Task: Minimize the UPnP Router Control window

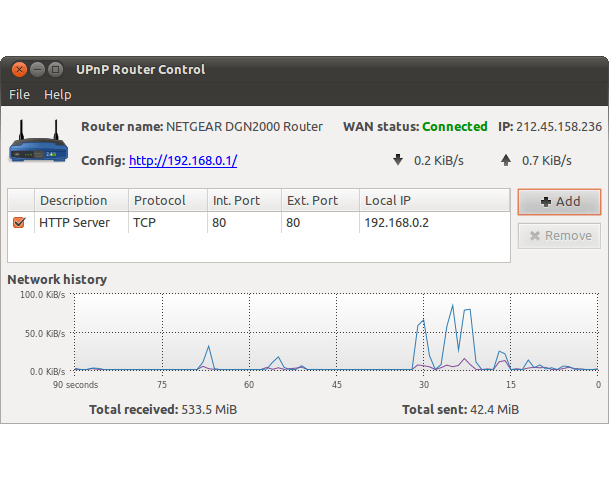Action: 37,70
